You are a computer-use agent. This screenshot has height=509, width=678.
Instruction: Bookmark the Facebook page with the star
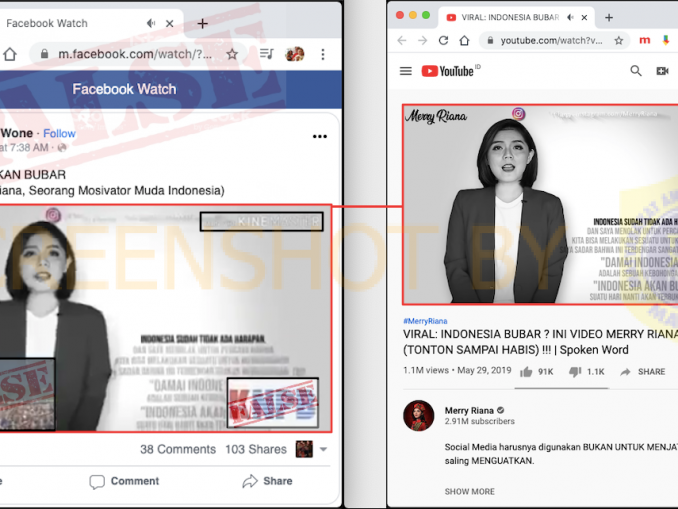(x=232, y=54)
